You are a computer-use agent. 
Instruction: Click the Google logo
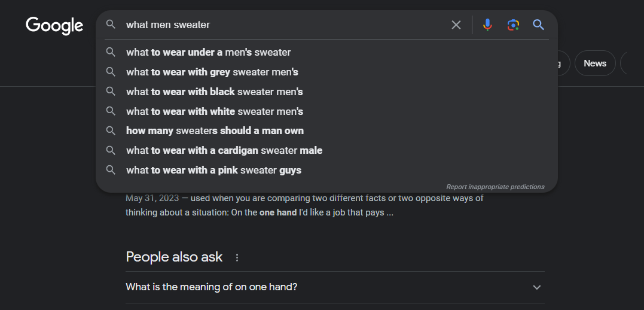click(x=54, y=25)
